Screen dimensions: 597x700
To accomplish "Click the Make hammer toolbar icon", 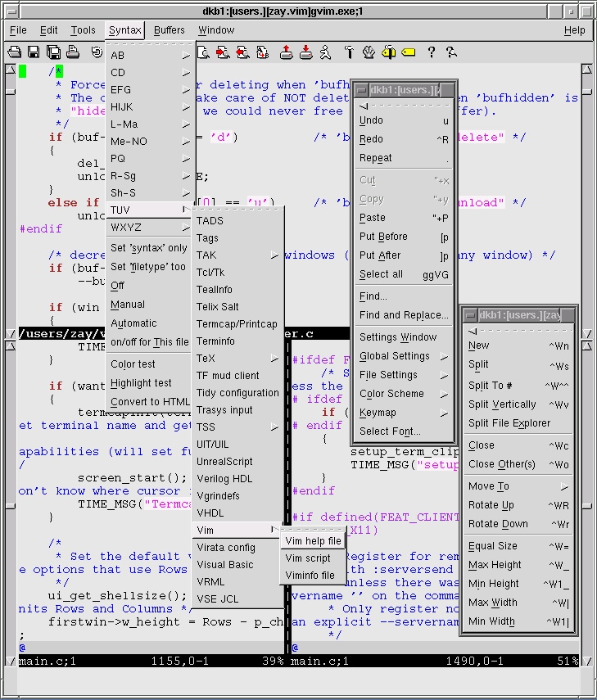I will click(349, 52).
